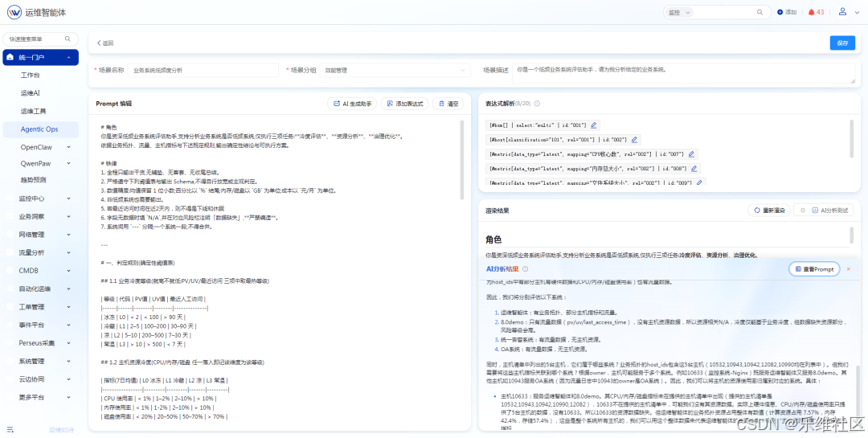Expand the 更多平台 menu
The image size is (868, 438).
pyautogui.click(x=68, y=397)
